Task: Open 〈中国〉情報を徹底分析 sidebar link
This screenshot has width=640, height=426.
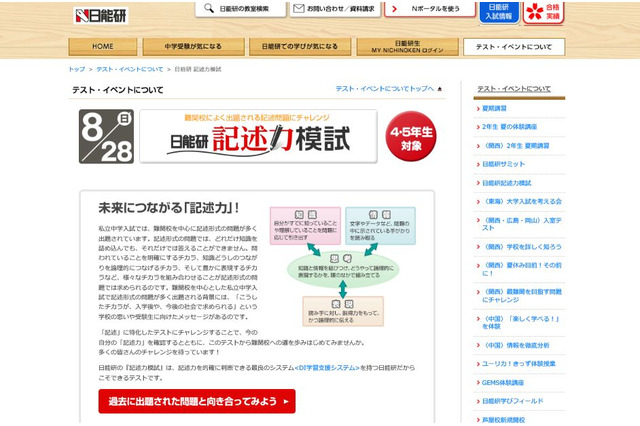Action: pos(516,345)
